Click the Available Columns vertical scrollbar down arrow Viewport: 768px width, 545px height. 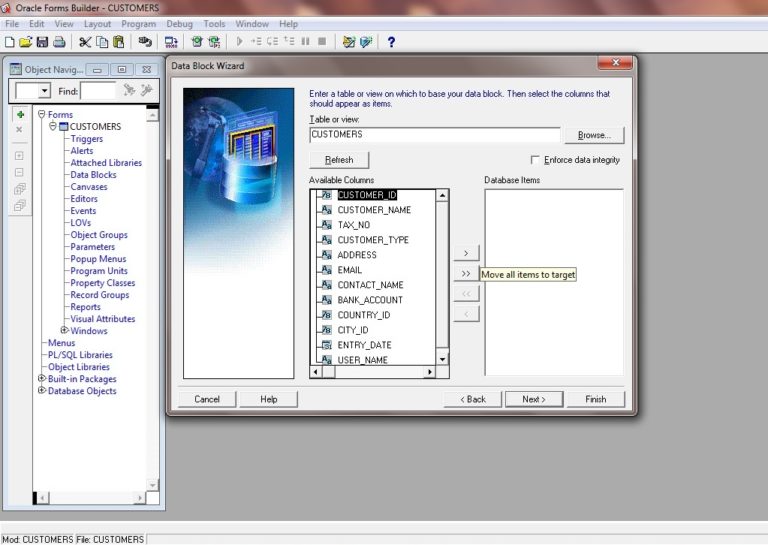point(442,359)
